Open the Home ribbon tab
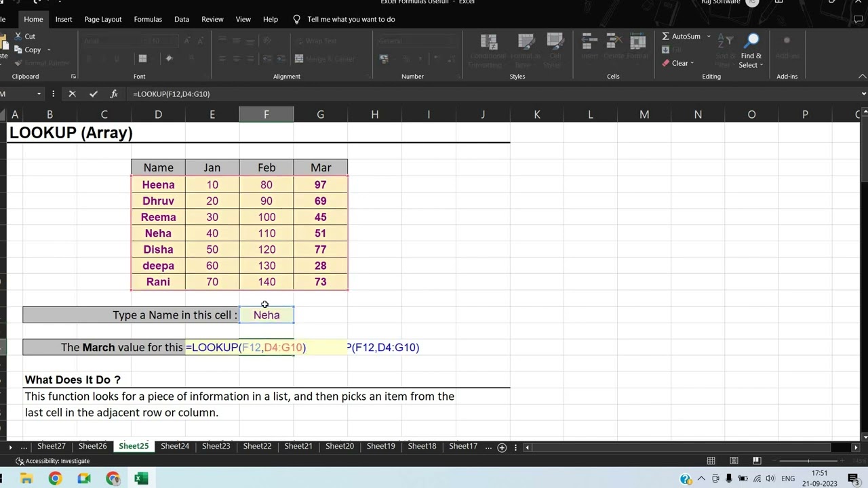 pos(33,19)
